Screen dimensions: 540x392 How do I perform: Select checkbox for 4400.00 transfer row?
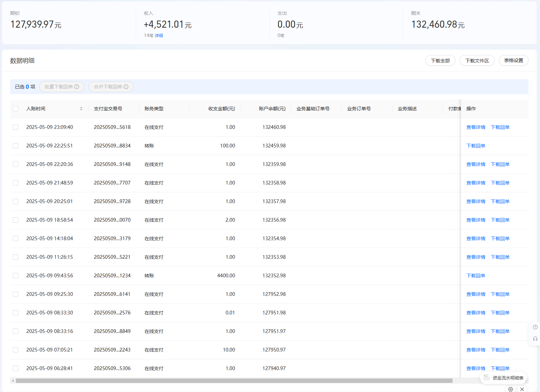click(16, 276)
